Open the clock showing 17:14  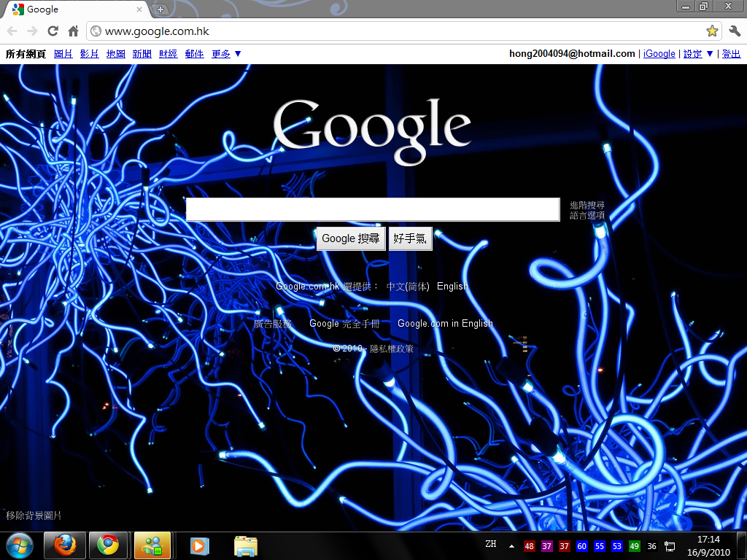coord(708,545)
